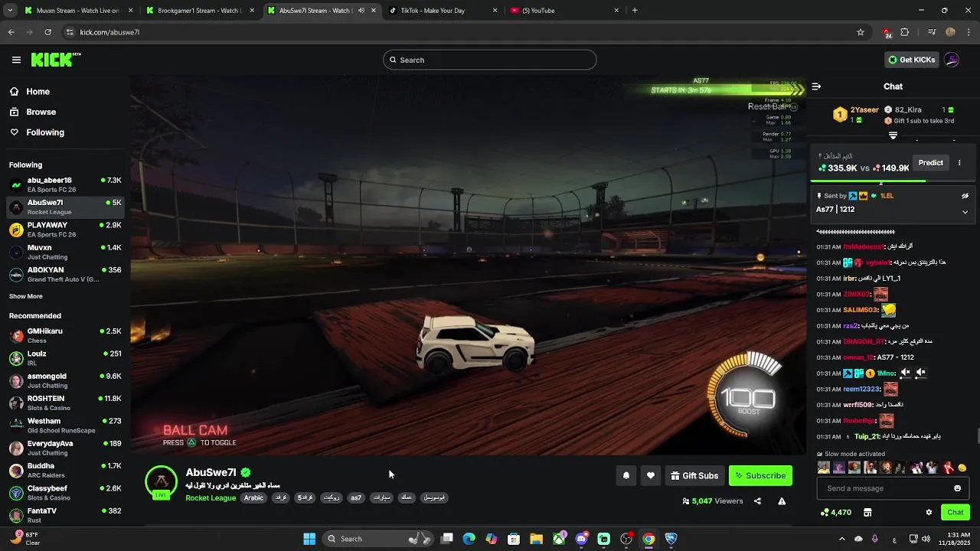
Task: Open the prediction three-dot options menu
Action: coord(959,163)
